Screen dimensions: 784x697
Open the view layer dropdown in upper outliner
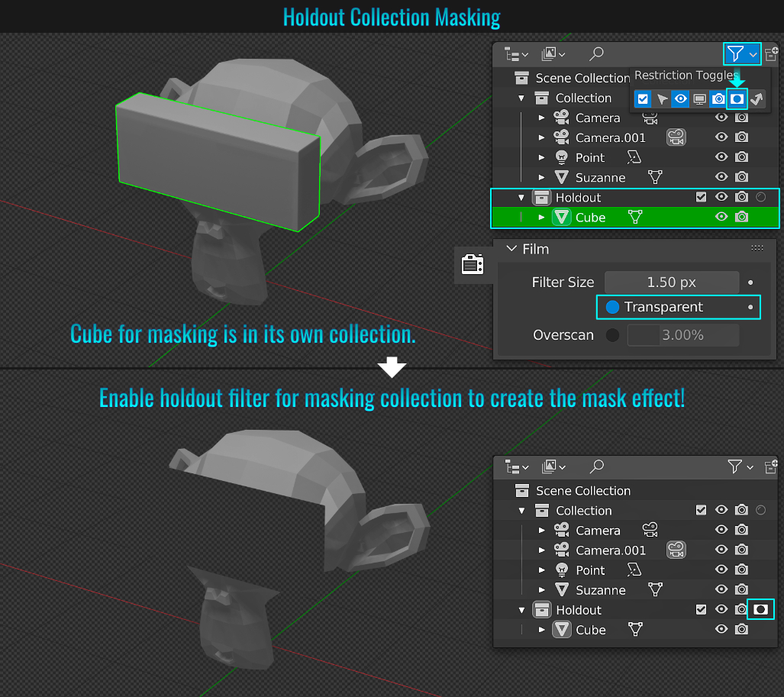pos(553,54)
